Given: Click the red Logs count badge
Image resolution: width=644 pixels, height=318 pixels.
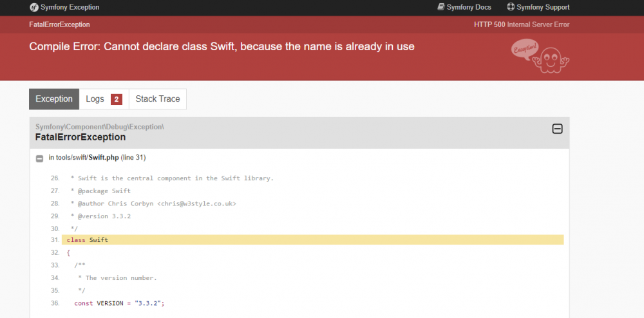Looking at the screenshot, I should click(x=116, y=99).
